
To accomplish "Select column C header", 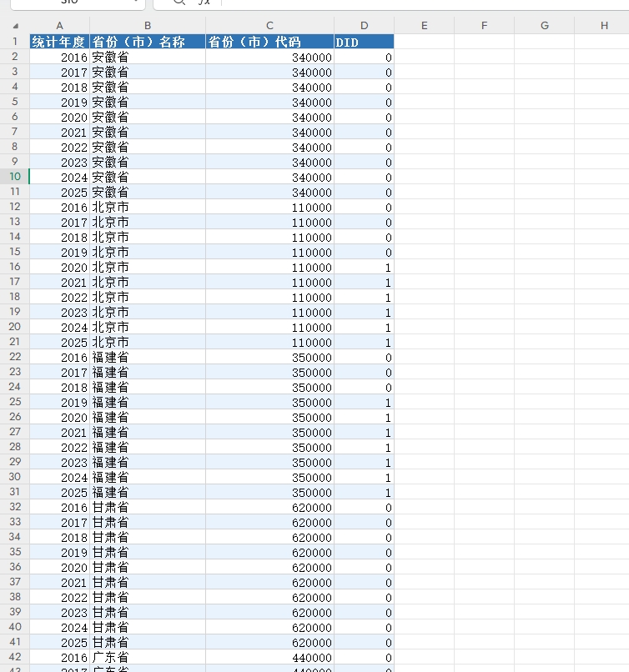I will click(x=269, y=26).
